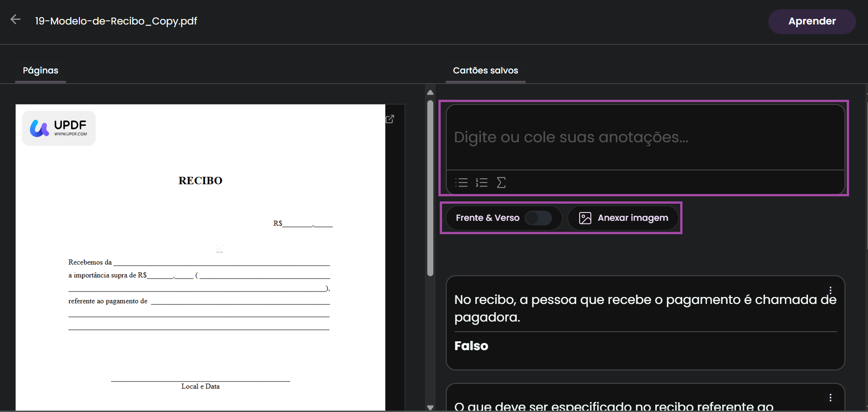Switch to the Páginas tab

click(41, 71)
